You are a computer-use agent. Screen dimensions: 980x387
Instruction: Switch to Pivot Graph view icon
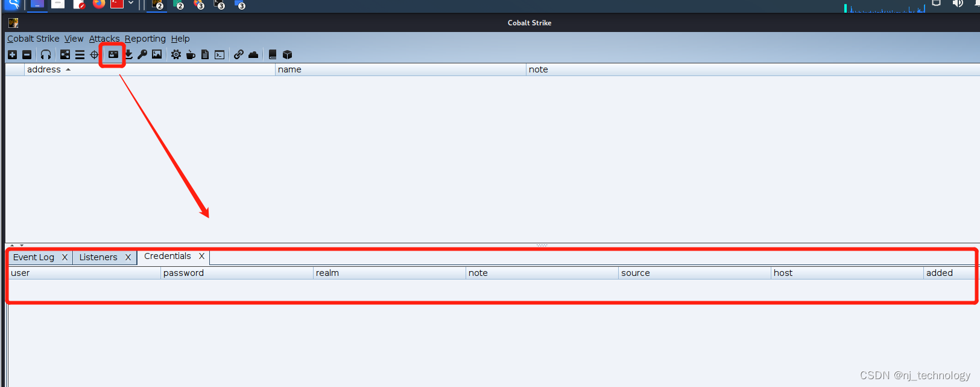(x=65, y=55)
